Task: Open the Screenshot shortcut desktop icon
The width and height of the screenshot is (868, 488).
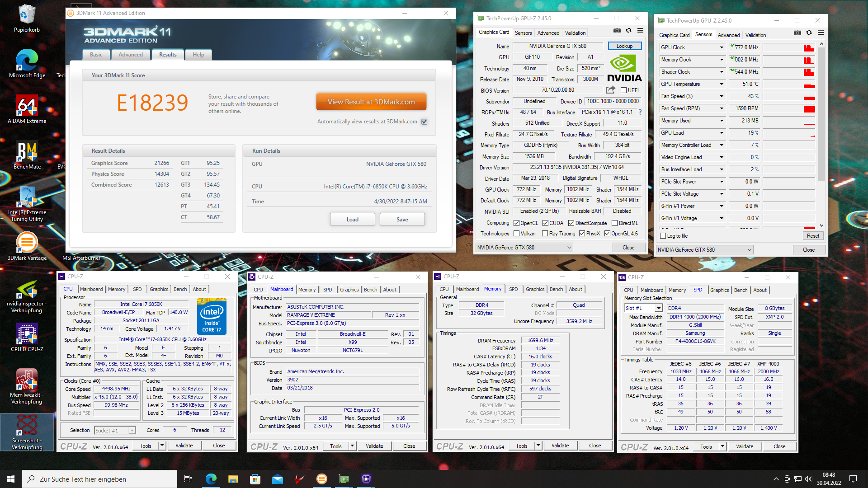Action: [x=27, y=432]
